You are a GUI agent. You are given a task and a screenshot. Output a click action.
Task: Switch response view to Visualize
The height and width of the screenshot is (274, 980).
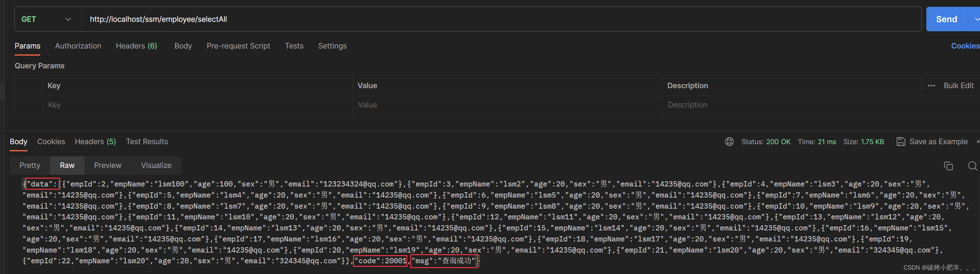(156, 165)
